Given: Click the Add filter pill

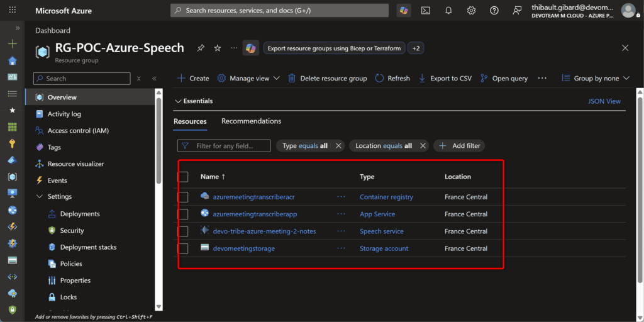Looking at the screenshot, I should point(459,145).
